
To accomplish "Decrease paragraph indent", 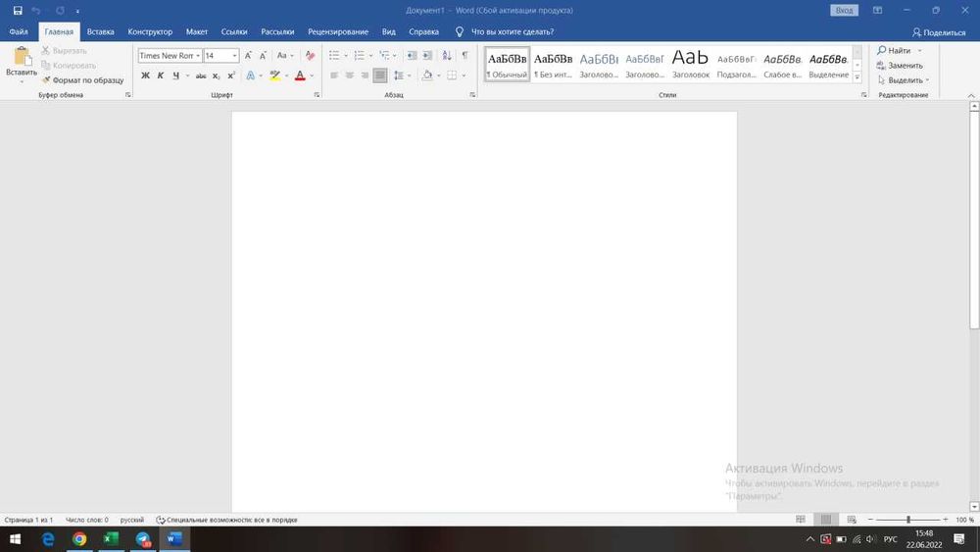I will point(412,56).
